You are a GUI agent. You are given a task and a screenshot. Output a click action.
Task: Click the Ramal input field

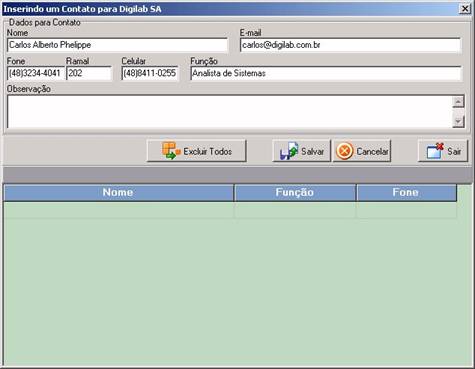(x=89, y=73)
